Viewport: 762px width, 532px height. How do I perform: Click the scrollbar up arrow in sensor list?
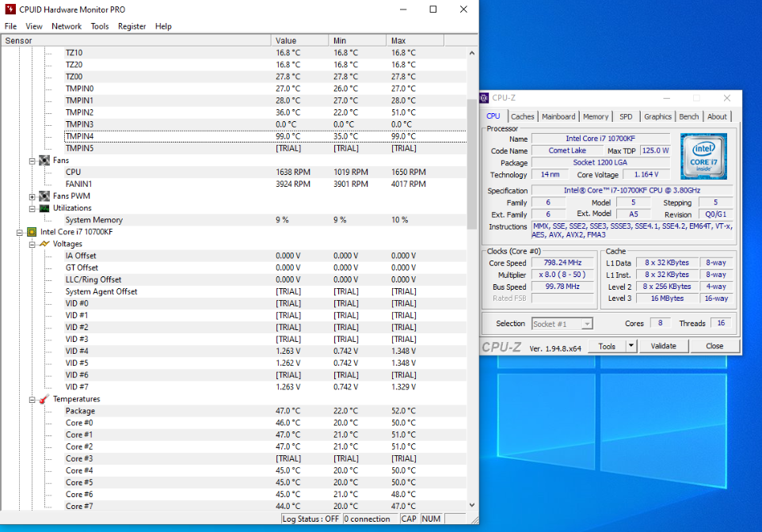pyautogui.click(x=472, y=53)
